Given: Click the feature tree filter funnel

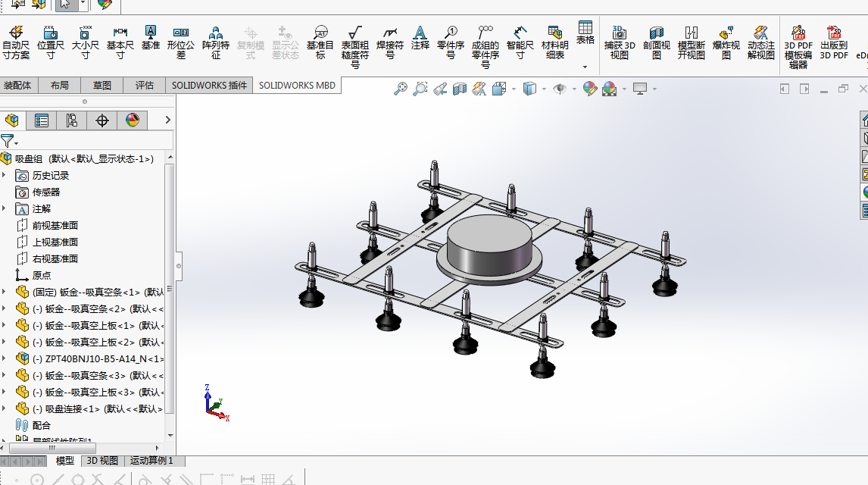Looking at the screenshot, I should (x=9, y=141).
